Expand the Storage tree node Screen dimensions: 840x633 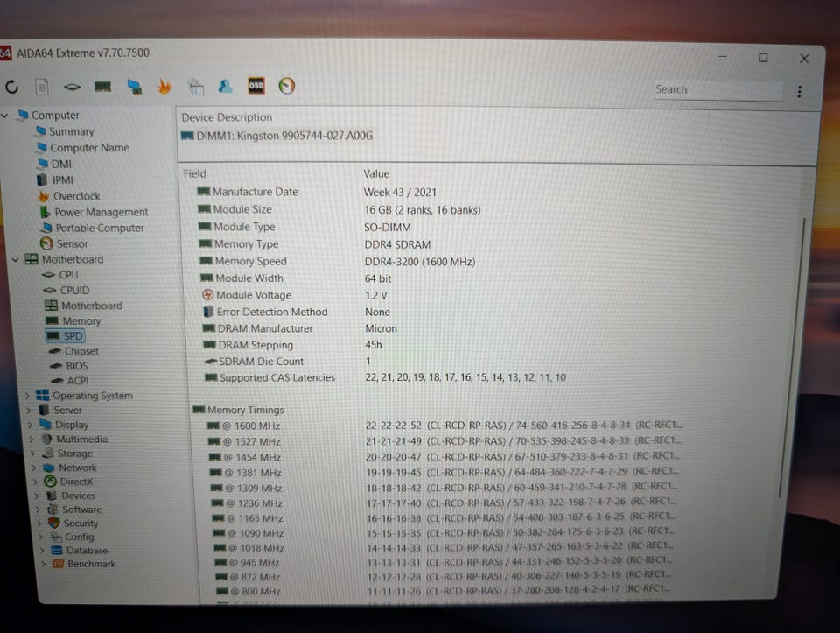[33, 454]
